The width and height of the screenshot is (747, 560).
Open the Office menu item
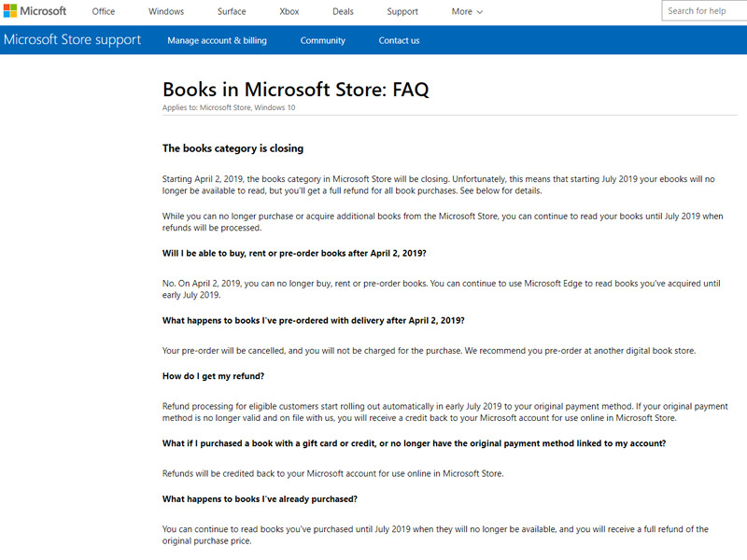pos(103,12)
